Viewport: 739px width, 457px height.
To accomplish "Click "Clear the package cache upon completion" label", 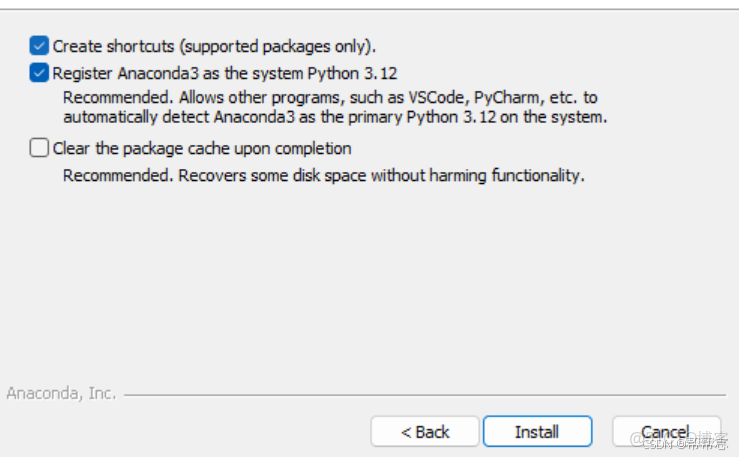I will (202, 148).
